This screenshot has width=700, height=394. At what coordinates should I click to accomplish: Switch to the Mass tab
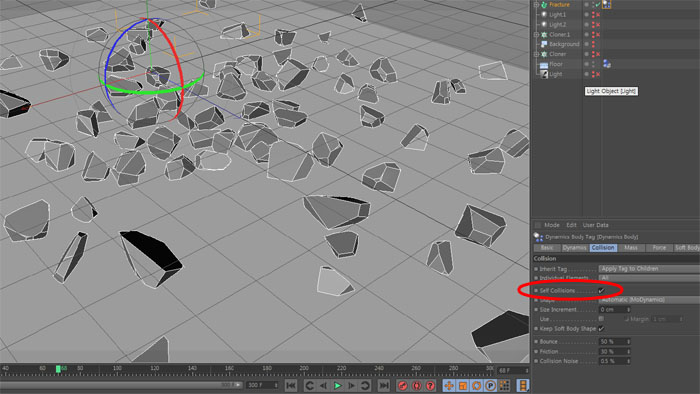coord(631,248)
